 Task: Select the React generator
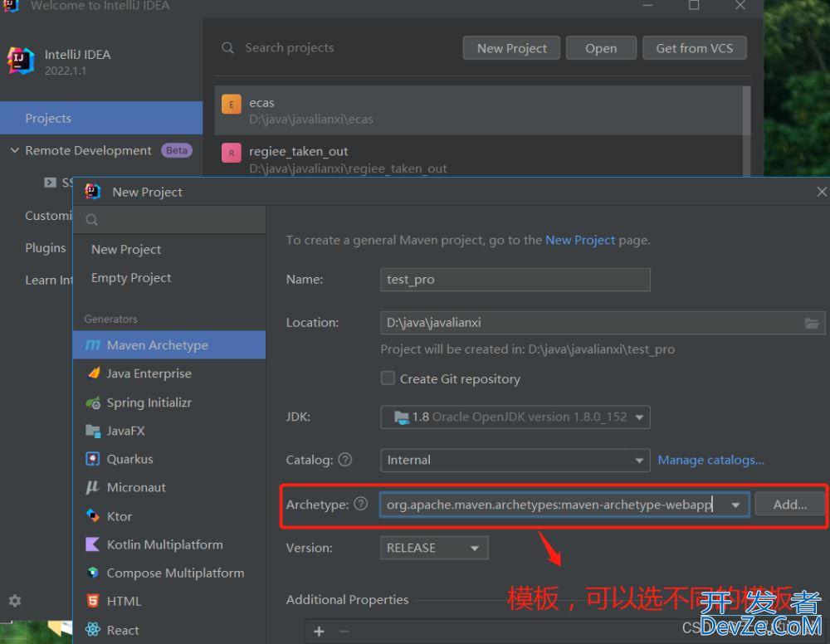click(x=168, y=629)
